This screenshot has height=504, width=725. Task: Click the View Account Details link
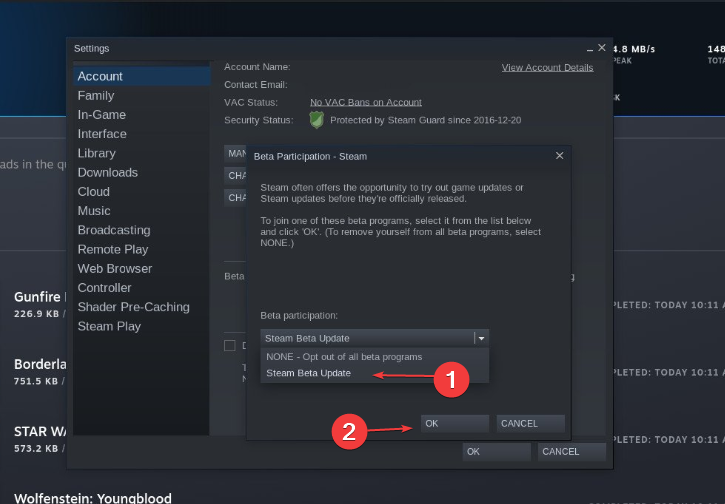tap(547, 68)
